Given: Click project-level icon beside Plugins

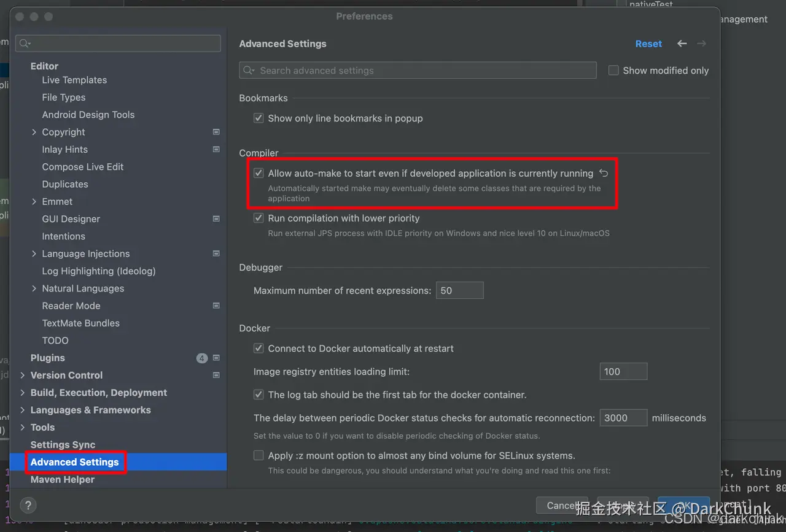Looking at the screenshot, I should pyautogui.click(x=216, y=358).
